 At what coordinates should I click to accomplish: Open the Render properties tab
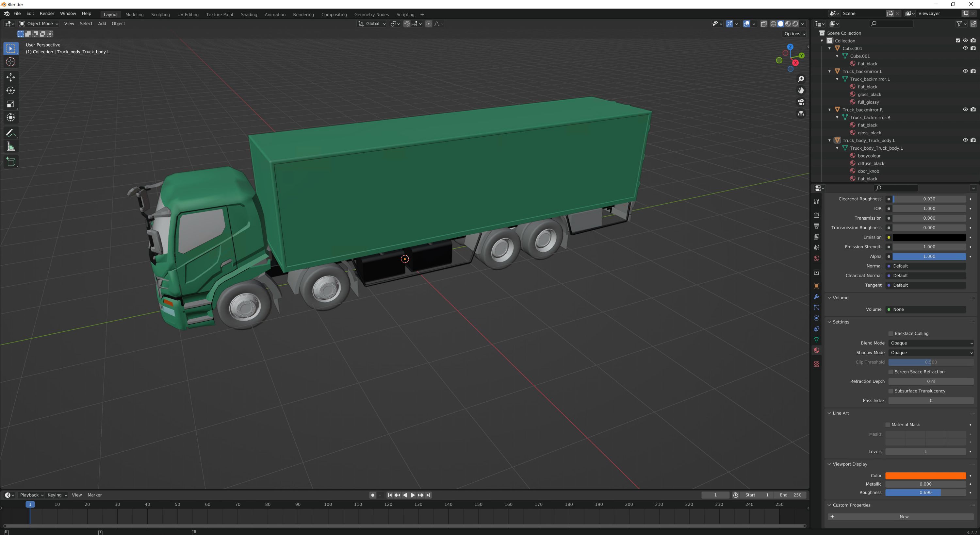click(x=816, y=215)
